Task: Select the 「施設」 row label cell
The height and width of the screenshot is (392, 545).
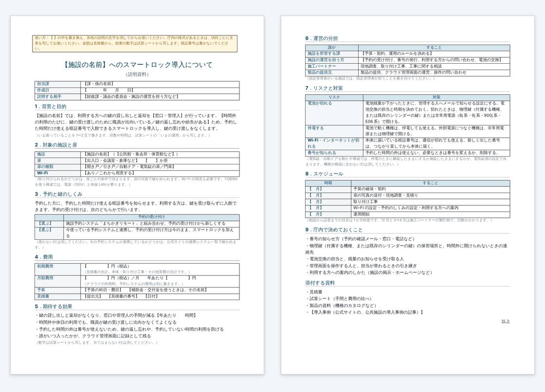Action: [58, 154]
